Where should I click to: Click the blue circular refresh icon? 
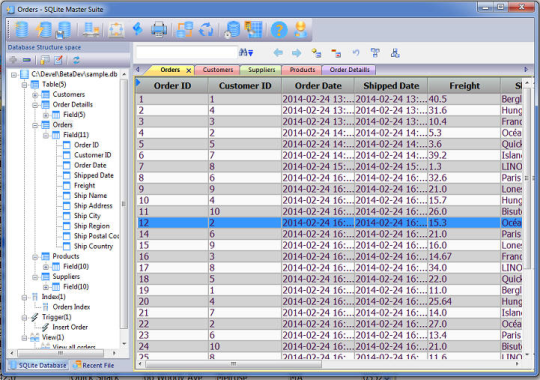click(206, 29)
